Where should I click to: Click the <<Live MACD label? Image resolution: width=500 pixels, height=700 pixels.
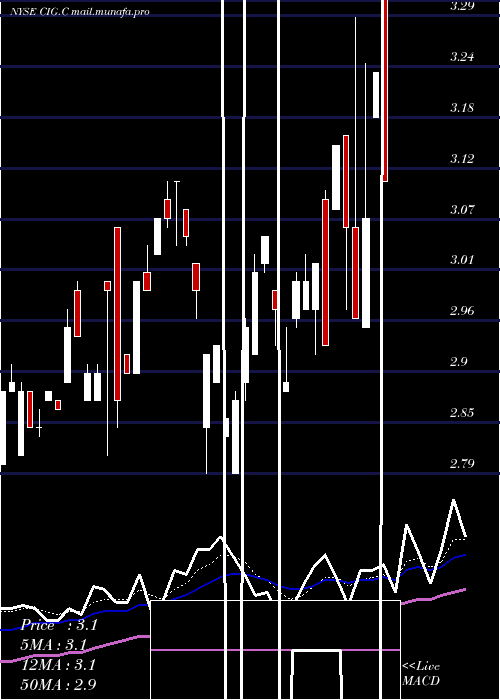pos(421,673)
